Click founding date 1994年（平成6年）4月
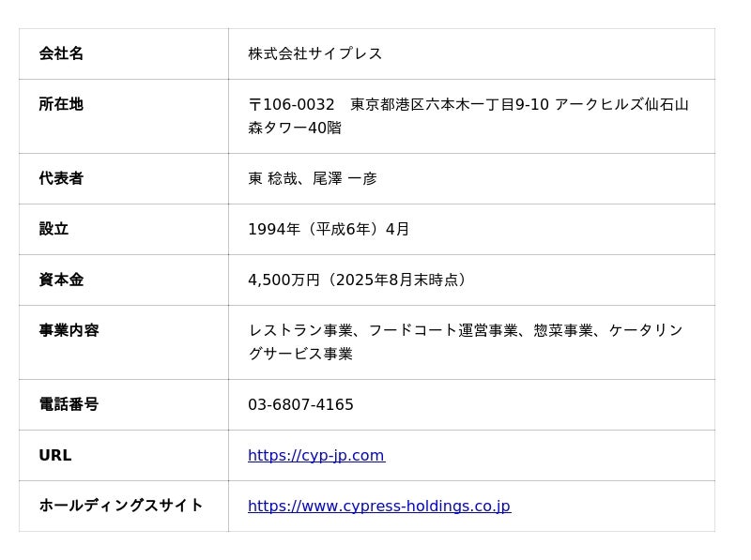Screen dimensions: 751x560 pos(329,229)
